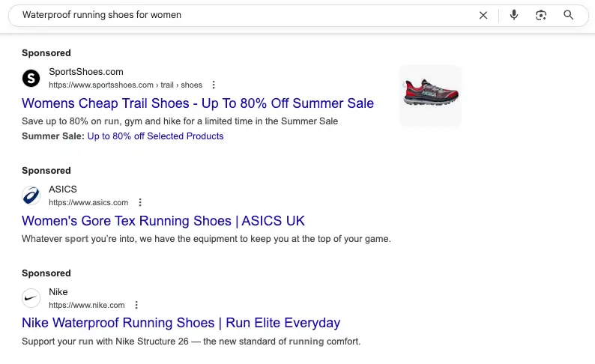Image resolution: width=595 pixels, height=364 pixels.
Task: Click the sportsshoes.com trail shoes URL
Action: tap(126, 85)
